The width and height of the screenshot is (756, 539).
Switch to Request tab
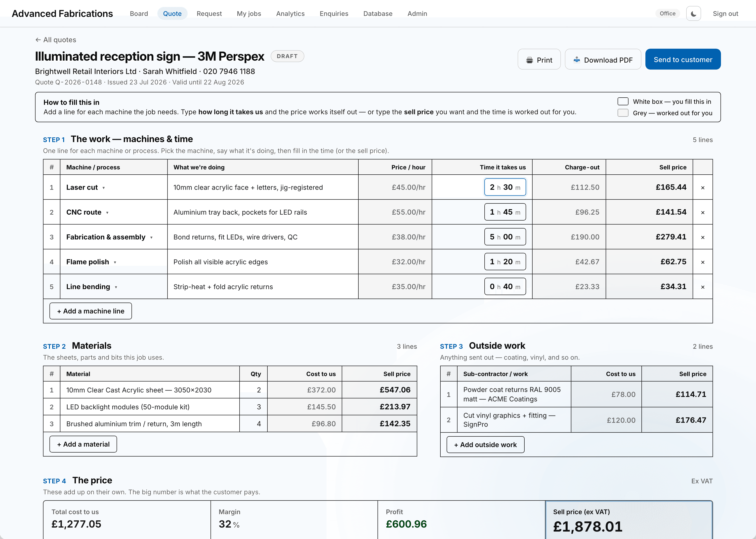209,14
